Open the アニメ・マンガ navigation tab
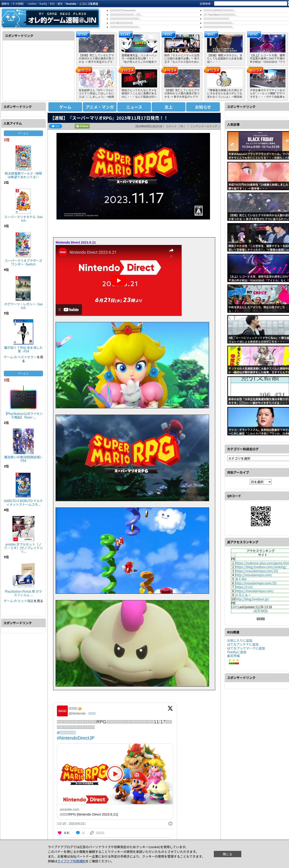 [x=99, y=107]
